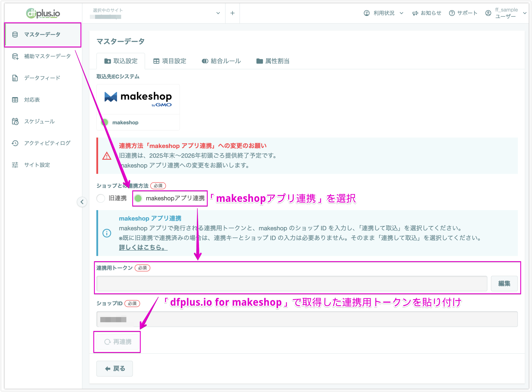Click the マスターデータ database icon
The width and height of the screenshot is (532, 392).
tap(15, 35)
